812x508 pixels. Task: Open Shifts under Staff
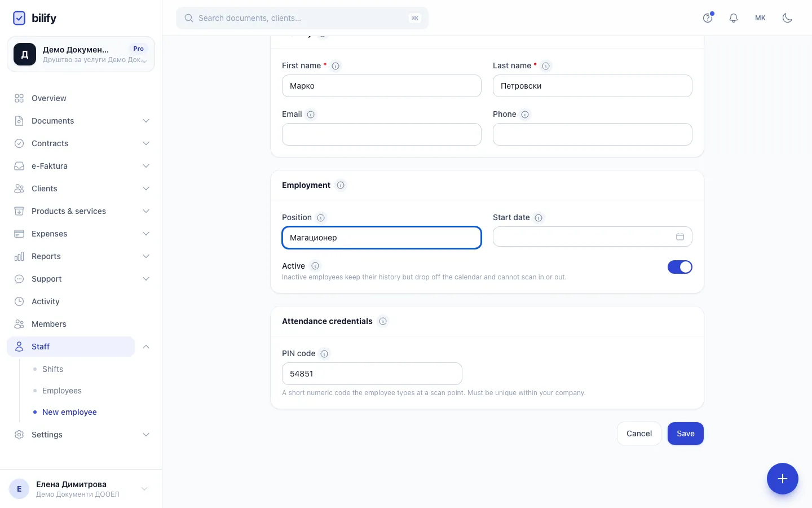[52, 369]
